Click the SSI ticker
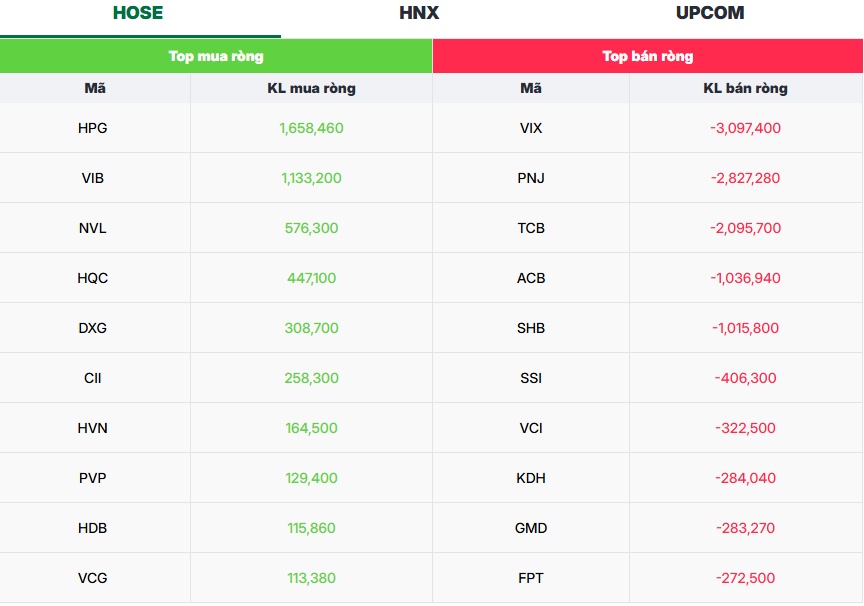Viewport: 864px width, 606px height. pos(531,378)
